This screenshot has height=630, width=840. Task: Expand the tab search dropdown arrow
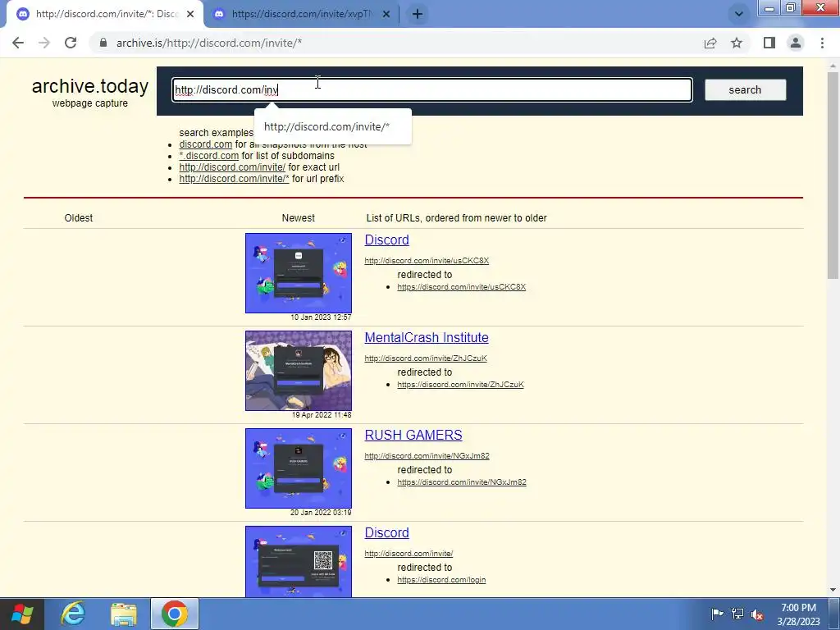739,14
